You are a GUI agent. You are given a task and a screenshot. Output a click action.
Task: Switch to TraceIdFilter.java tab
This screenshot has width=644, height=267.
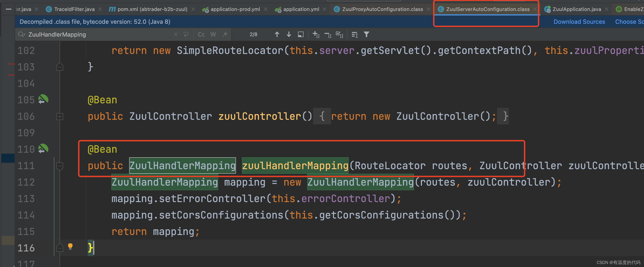(74, 9)
